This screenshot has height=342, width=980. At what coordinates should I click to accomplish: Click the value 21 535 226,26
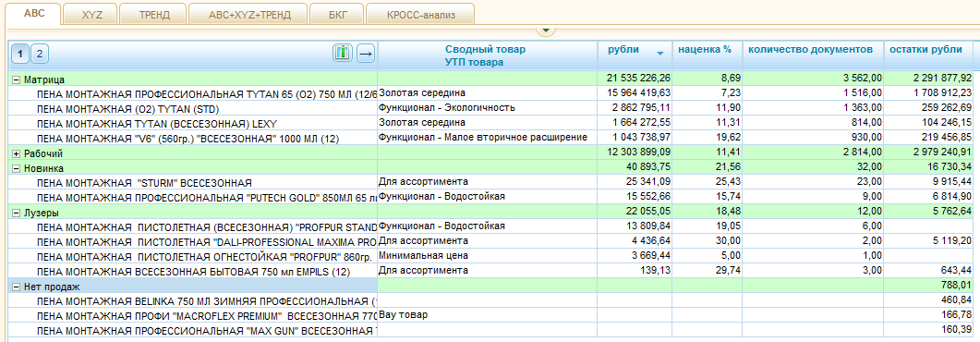(639, 79)
